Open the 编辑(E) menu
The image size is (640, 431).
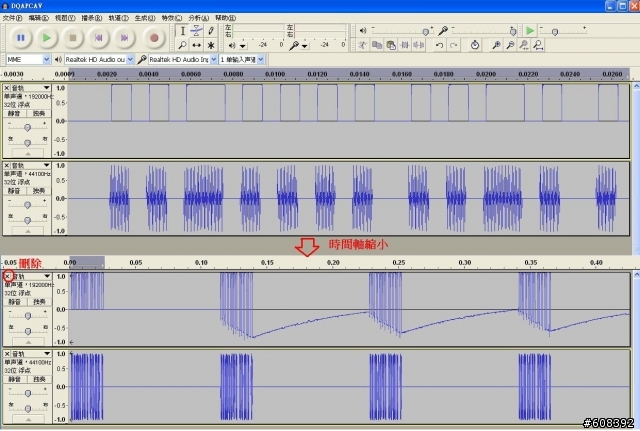(39, 18)
